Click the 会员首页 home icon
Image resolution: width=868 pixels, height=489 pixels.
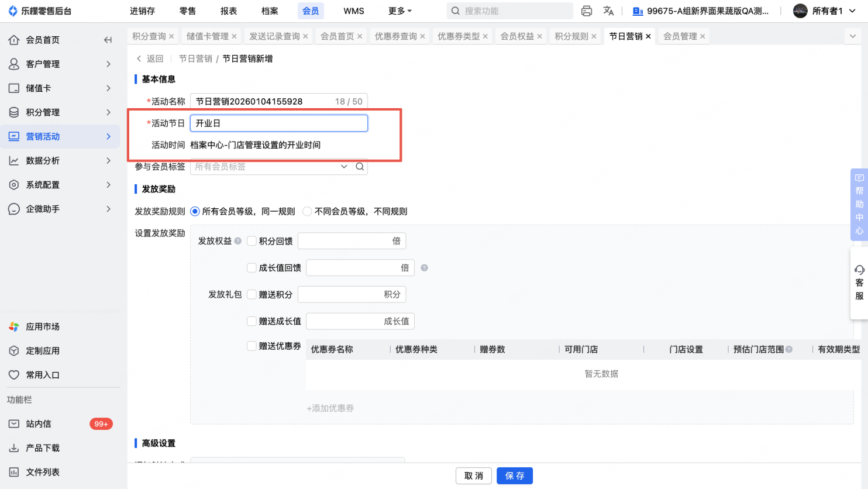click(x=14, y=40)
